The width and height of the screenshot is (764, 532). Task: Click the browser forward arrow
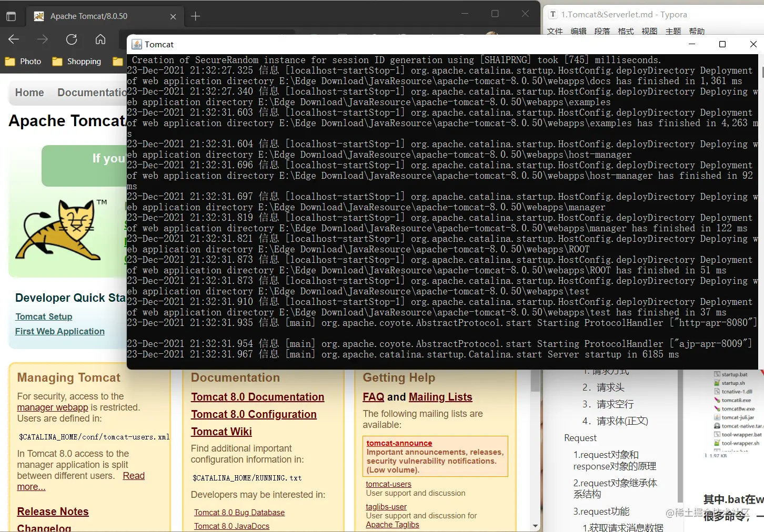[x=43, y=39]
